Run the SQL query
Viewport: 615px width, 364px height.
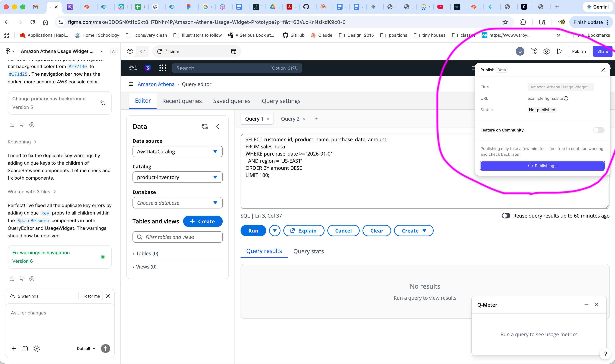[253, 230]
